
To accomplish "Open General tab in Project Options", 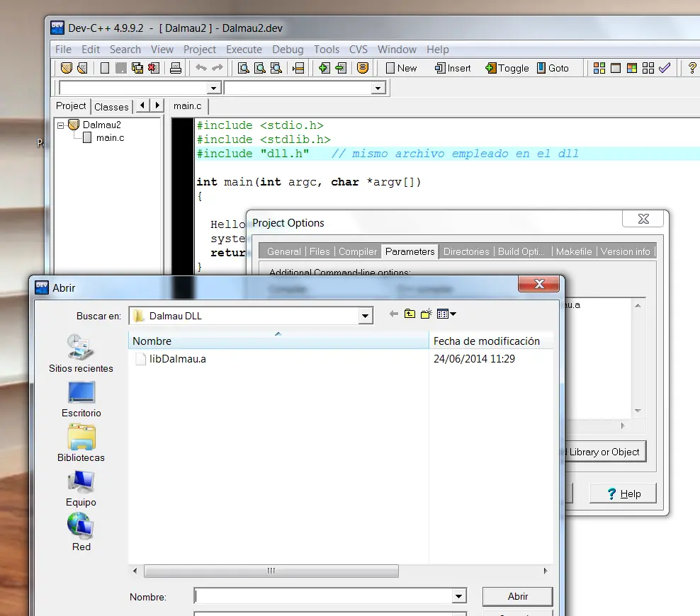I will point(284,251).
